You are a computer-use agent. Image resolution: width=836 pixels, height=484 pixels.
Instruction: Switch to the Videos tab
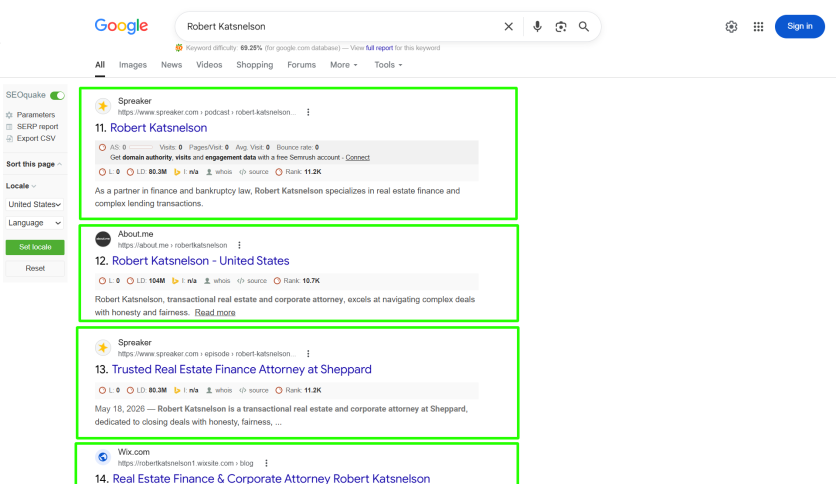click(209, 65)
